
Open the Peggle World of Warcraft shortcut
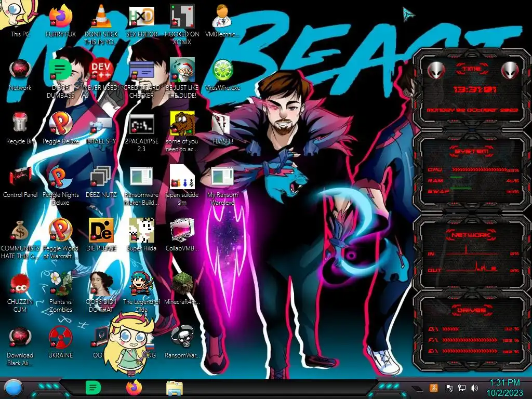click(x=60, y=239)
